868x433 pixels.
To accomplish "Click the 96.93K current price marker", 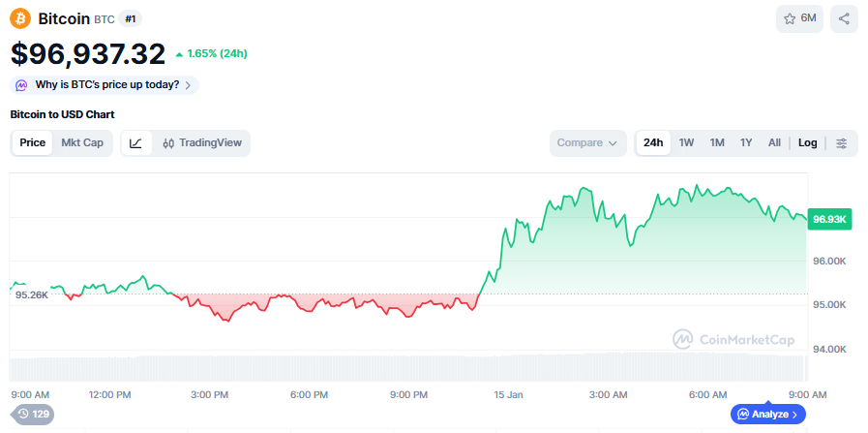I will click(x=830, y=219).
